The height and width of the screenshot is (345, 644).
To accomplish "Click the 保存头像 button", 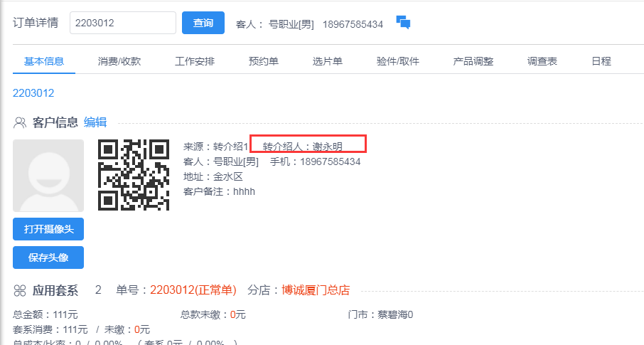I will (48, 258).
